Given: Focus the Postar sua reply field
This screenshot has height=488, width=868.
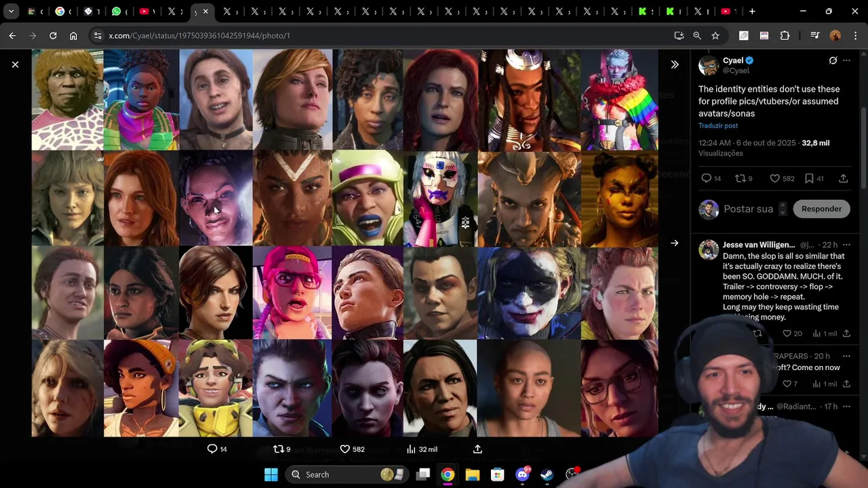Looking at the screenshot, I should pyautogui.click(x=749, y=209).
